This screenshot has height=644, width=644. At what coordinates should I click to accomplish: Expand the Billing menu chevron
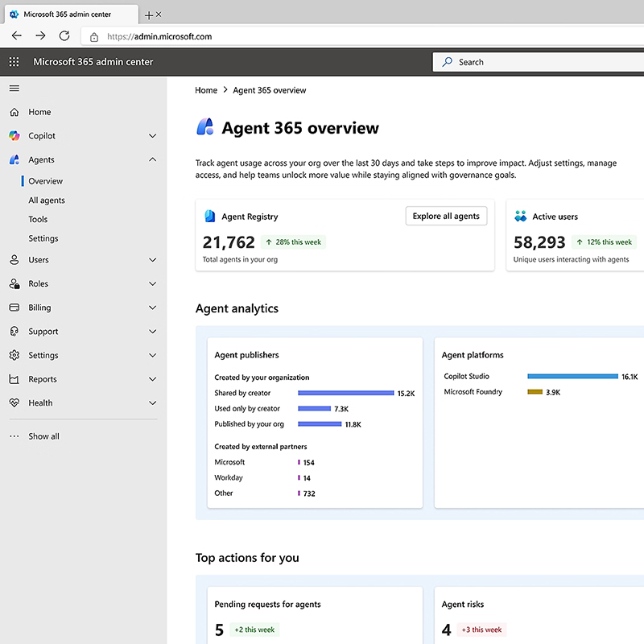[x=152, y=308]
